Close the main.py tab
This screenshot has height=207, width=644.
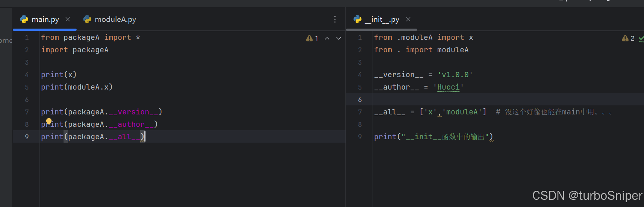[x=68, y=19]
